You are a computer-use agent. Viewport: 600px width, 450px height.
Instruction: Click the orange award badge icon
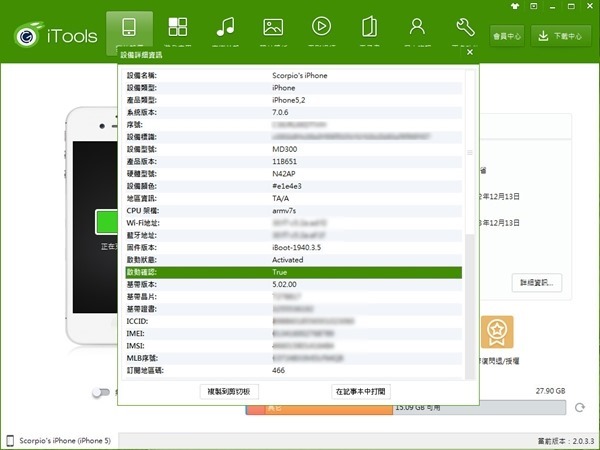tap(497, 332)
